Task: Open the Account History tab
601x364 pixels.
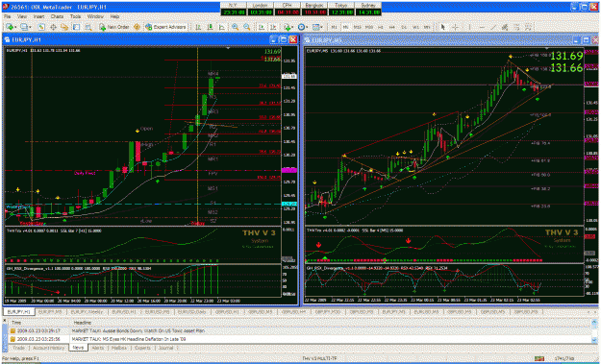Action: [x=48, y=348]
